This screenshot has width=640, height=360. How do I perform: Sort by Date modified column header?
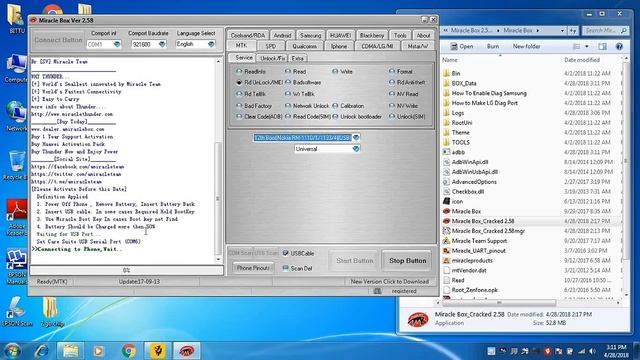582,60
